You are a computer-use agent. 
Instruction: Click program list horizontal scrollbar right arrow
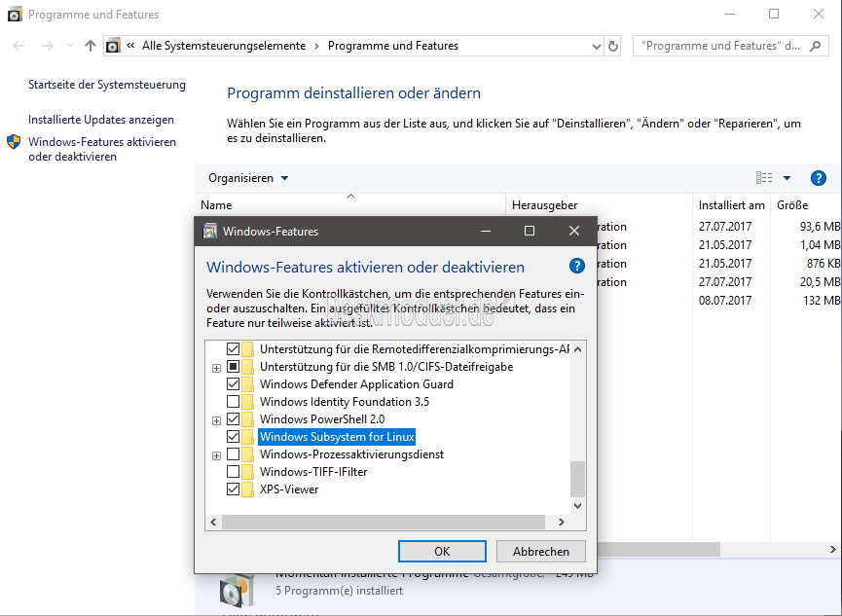(833, 550)
